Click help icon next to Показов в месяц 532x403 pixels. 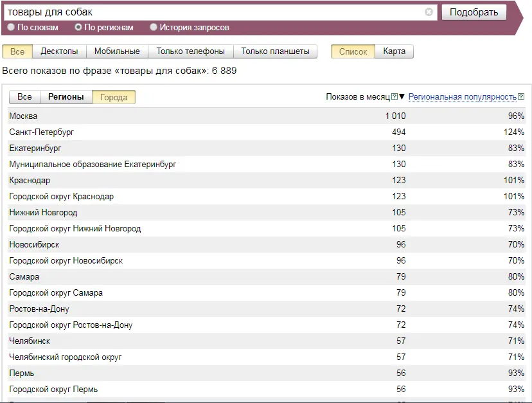[395, 97]
